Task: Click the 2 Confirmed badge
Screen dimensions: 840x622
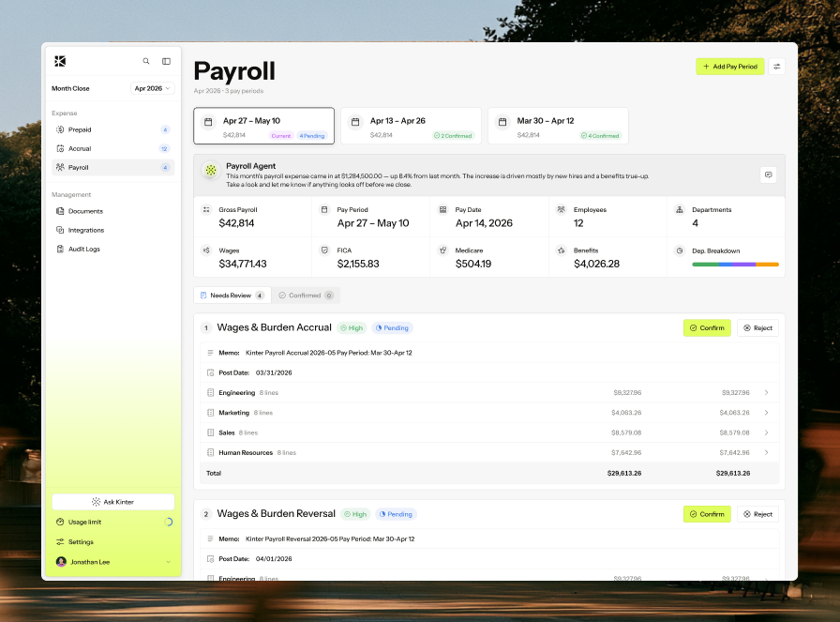Action: click(x=453, y=136)
